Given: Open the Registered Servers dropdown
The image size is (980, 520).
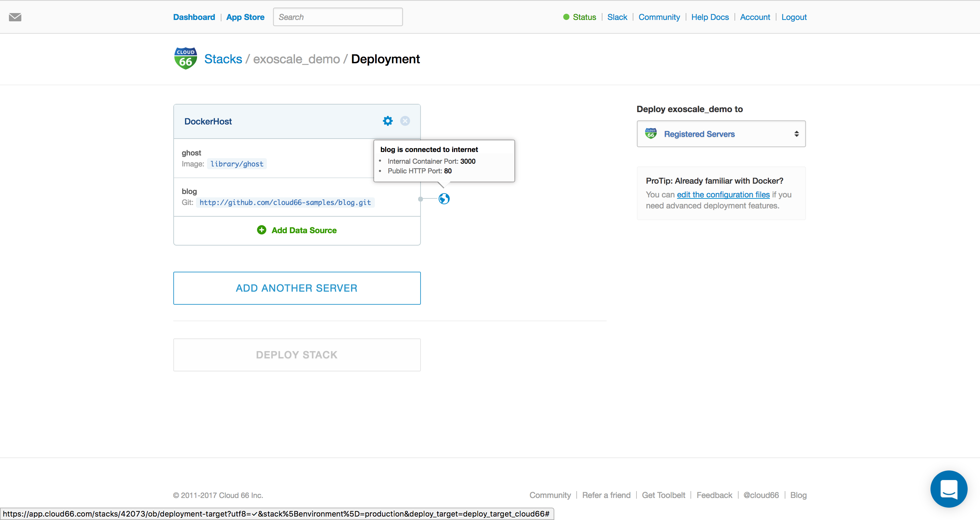Looking at the screenshot, I should point(720,134).
